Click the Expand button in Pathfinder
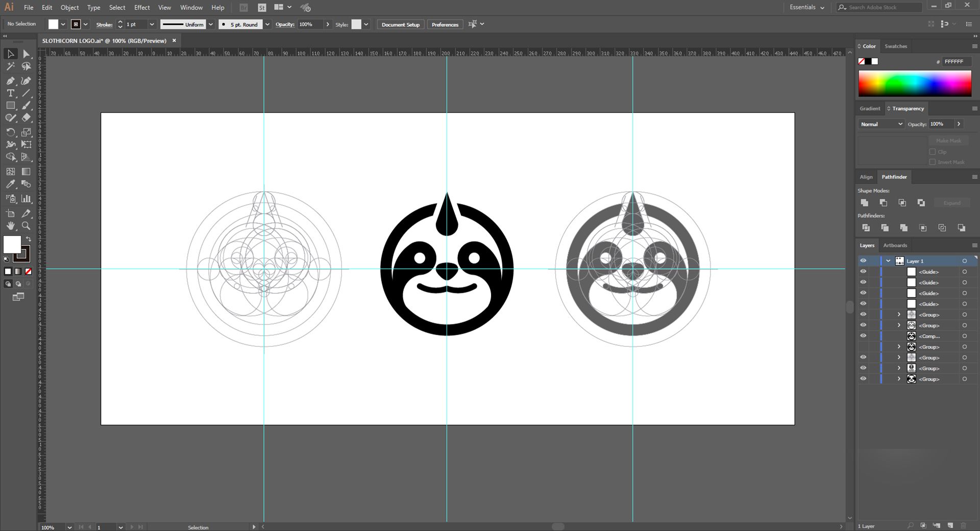This screenshot has height=531, width=980. click(952, 203)
